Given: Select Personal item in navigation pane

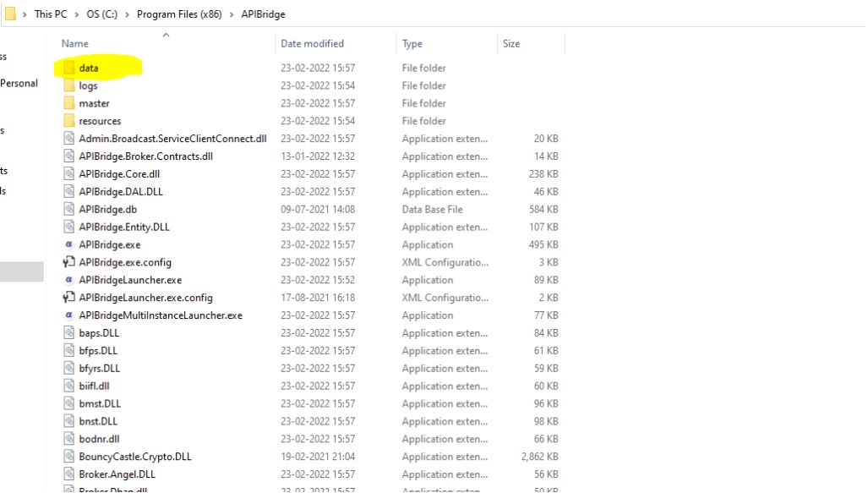Looking at the screenshot, I should click(x=19, y=83).
